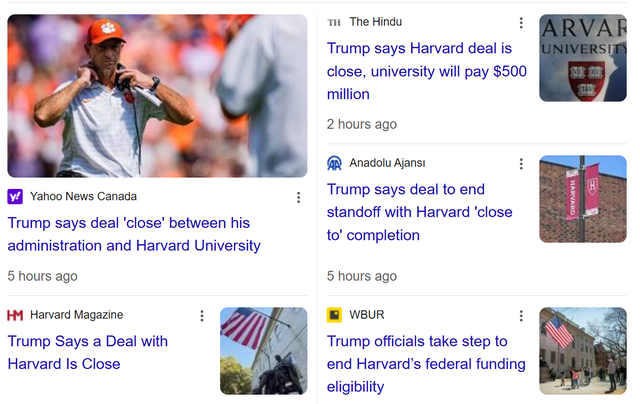Click the WBUR flag and building thumbnail

point(582,351)
